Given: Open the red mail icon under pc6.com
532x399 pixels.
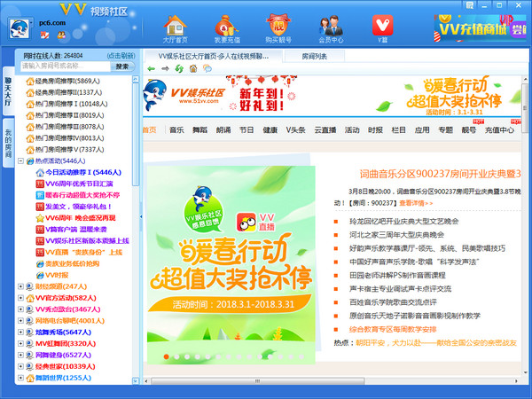Looking at the screenshot, I should coord(45,35).
